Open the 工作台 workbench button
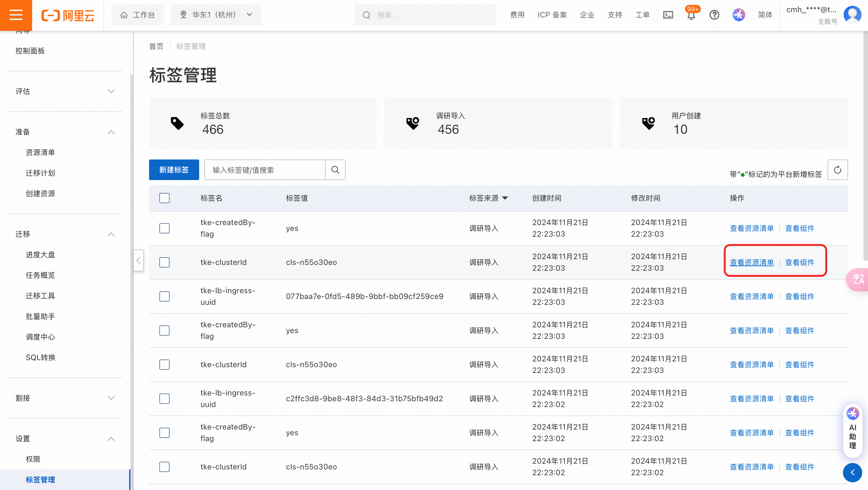Viewport: 868px width, 490px height. [137, 15]
